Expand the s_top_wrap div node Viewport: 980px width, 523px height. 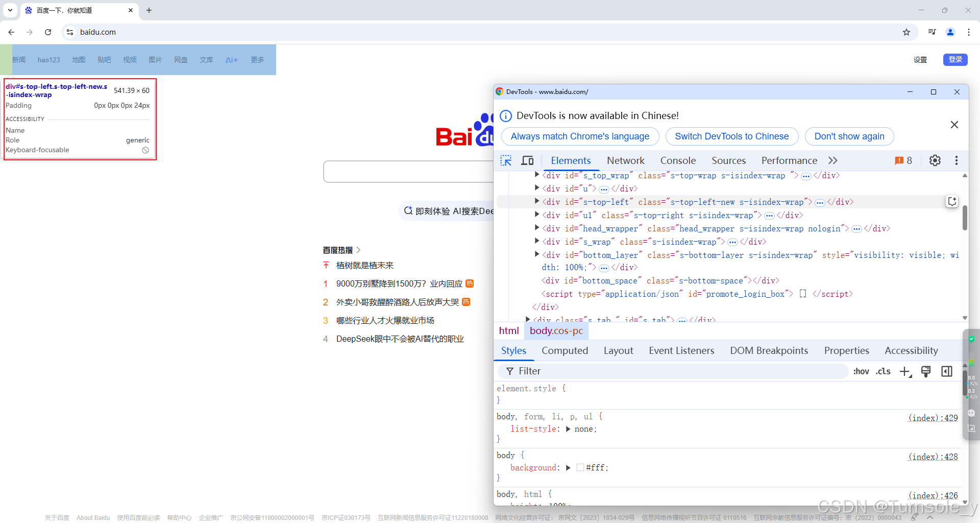pyautogui.click(x=537, y=175)
